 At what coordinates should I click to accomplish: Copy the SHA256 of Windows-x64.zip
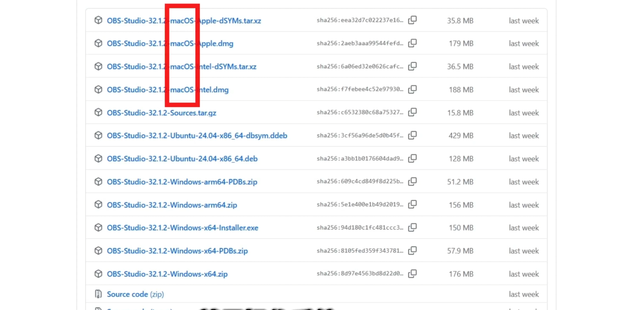[412, 273]
